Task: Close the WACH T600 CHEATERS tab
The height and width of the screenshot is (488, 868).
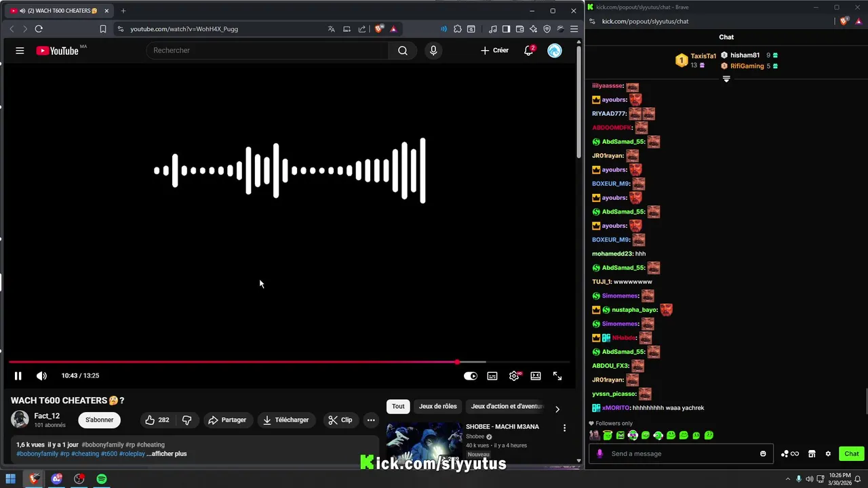Action: [106, 11]
